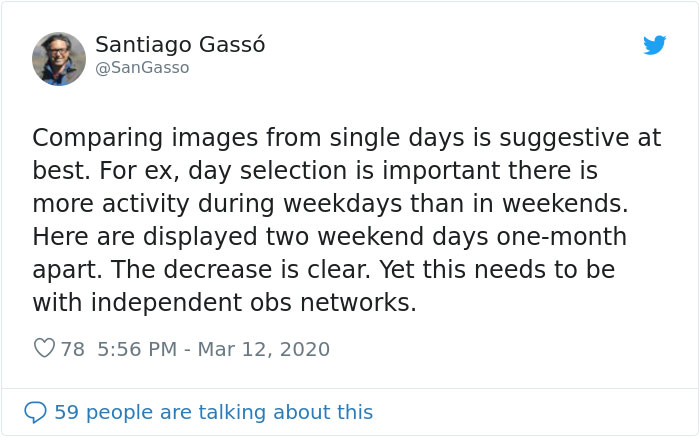Click the tweet's first line "Comparing images"

[x=144, y=138]
